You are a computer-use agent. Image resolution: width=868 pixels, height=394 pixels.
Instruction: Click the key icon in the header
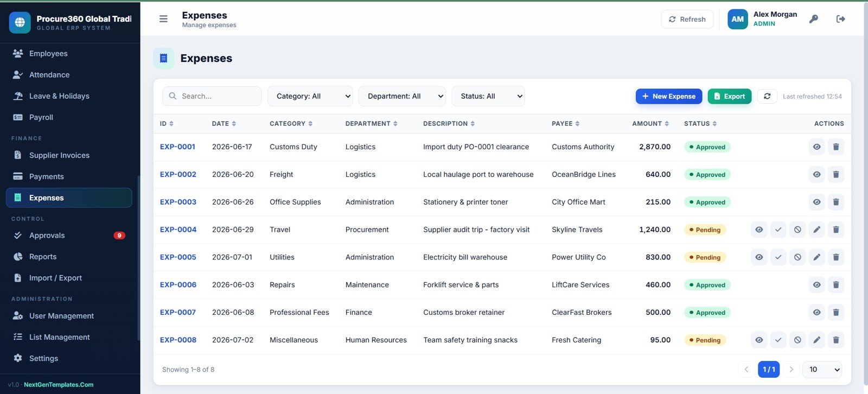(x=813, y=19)
